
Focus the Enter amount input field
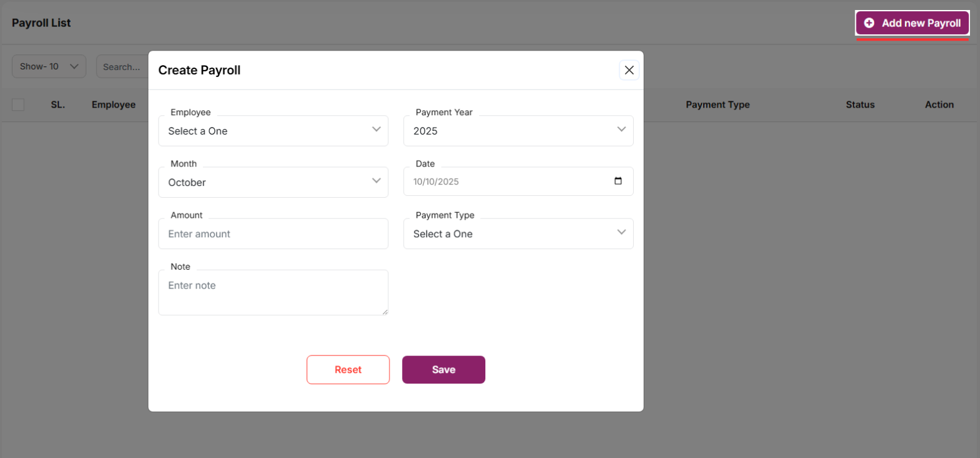point(273,233)
